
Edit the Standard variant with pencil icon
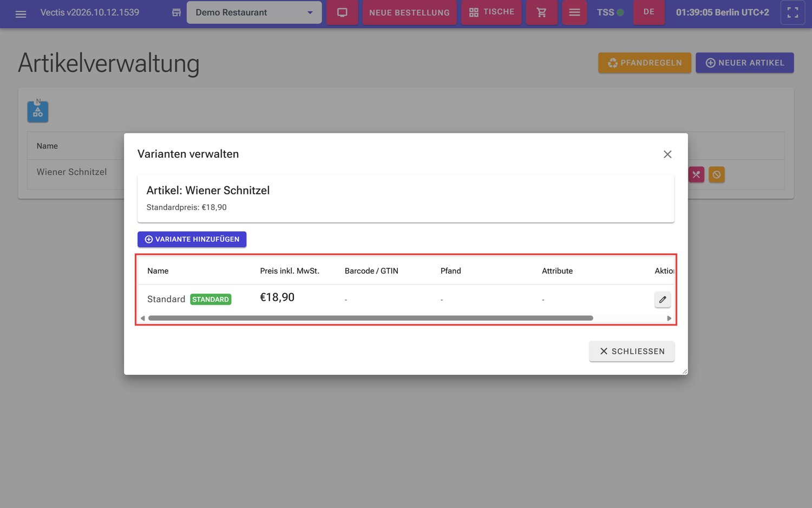[x=663, y=299]
